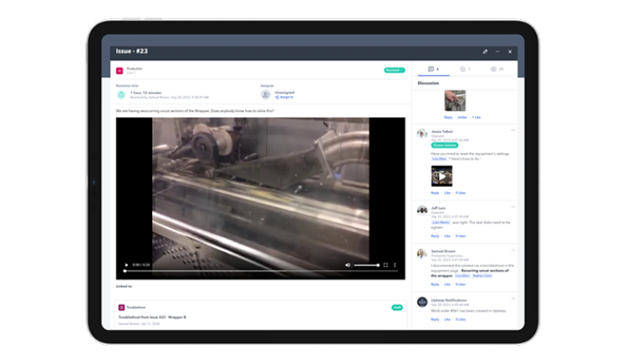
Task: Click Lisa Allen mention in Samuel Brown's comment
Action: pos(462,276)
